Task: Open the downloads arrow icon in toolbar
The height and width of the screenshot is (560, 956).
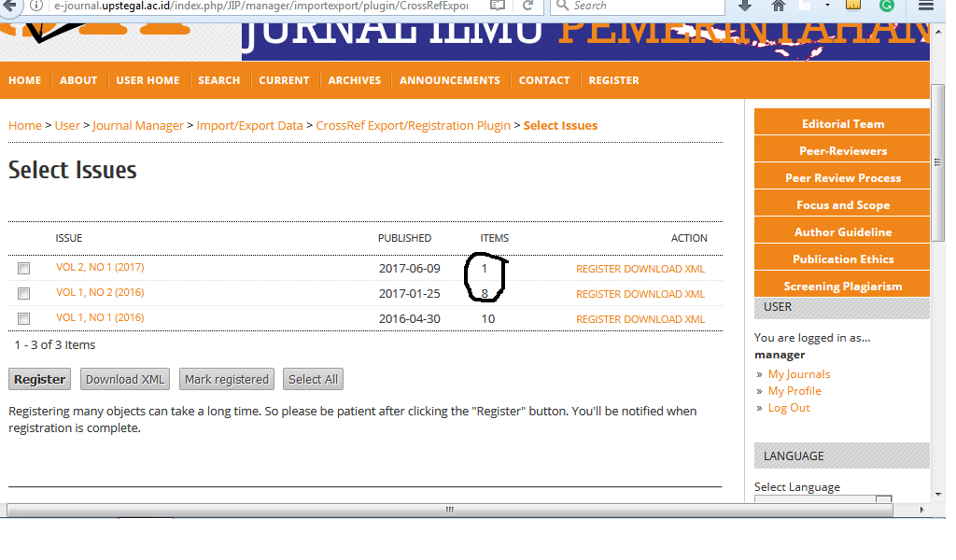Action: (x=744, y=6)
